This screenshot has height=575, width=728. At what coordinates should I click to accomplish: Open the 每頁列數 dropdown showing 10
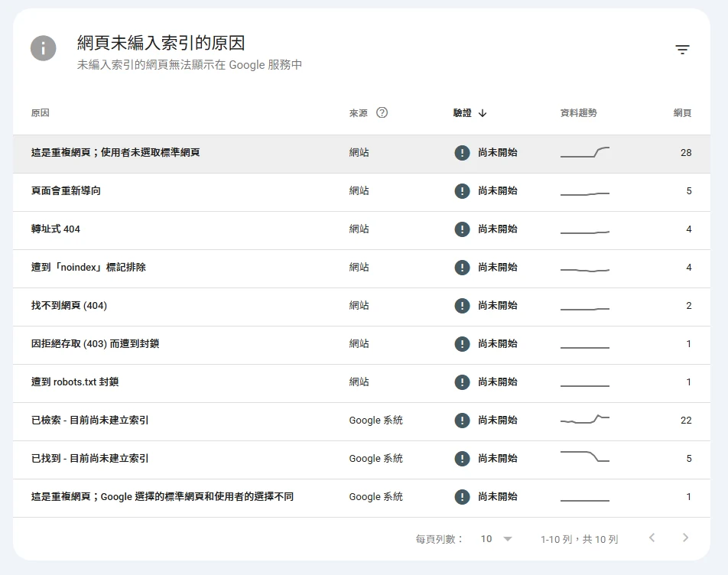(x=496, y=539)
